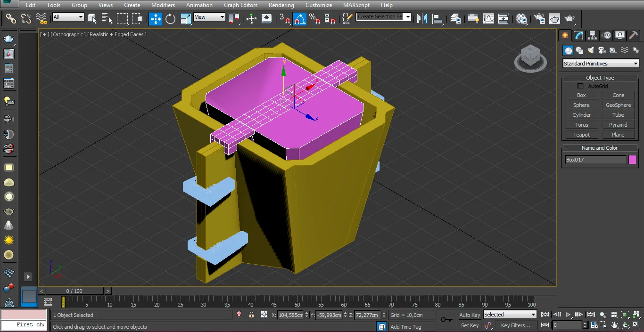Click the magenta object color swatch
The height and width of the screenshot is (332, 644).
[x=632, y=160]
